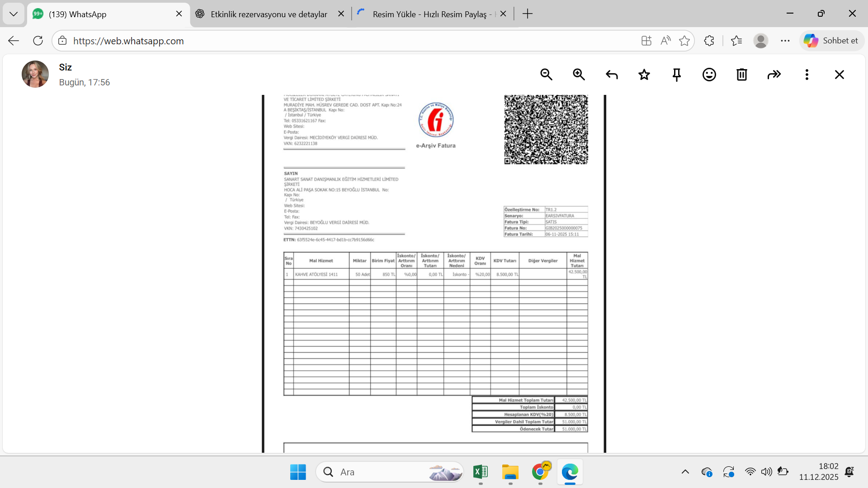868x488 pixels.
Task: Forward the image message
Action: tap(774, 75)
